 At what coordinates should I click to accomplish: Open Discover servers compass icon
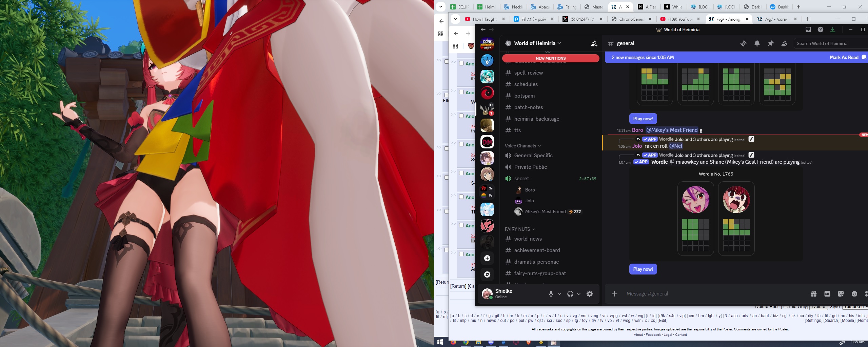coord(487,274)
